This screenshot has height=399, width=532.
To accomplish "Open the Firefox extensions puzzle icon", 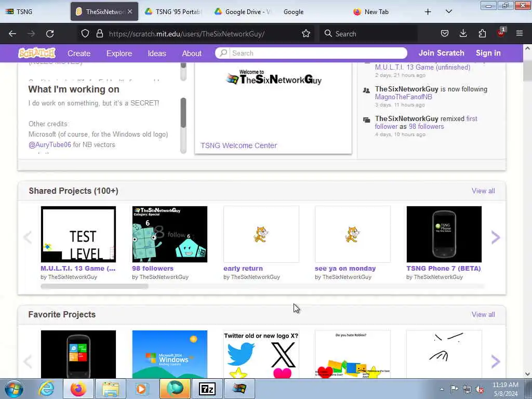I will tap(482, 33).
